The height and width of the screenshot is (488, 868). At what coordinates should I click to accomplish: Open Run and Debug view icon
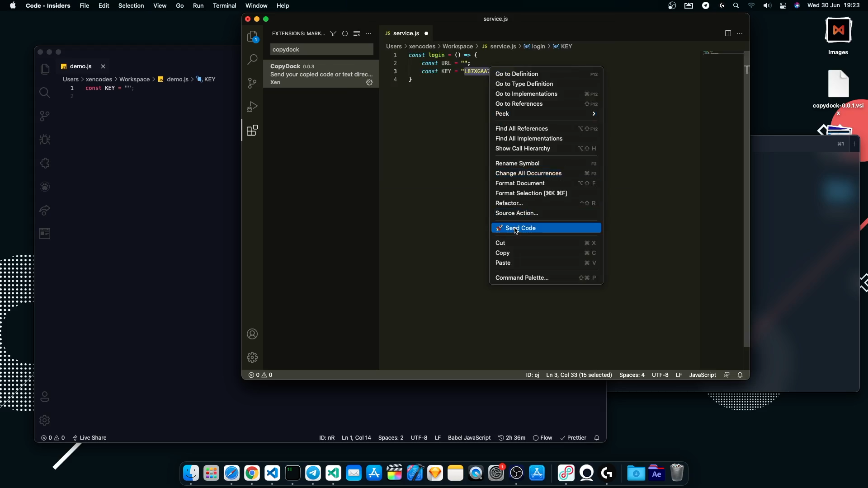coord(252,107)
